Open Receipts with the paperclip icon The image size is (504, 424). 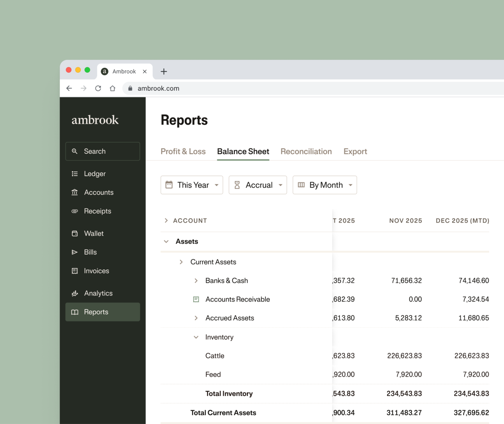point(75,211)
